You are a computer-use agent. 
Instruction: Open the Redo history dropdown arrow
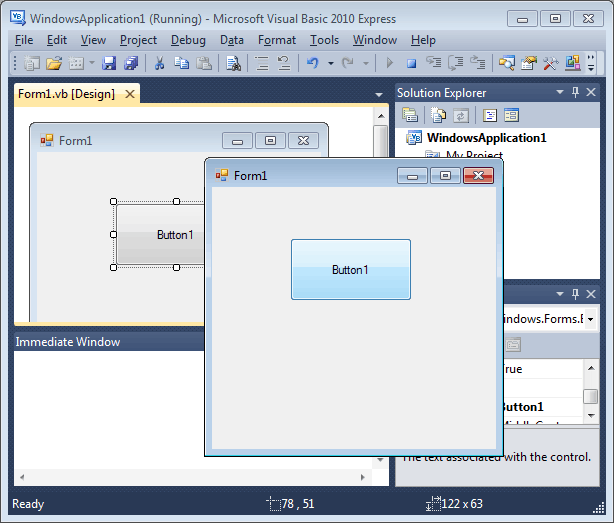(x=366, y=63)
